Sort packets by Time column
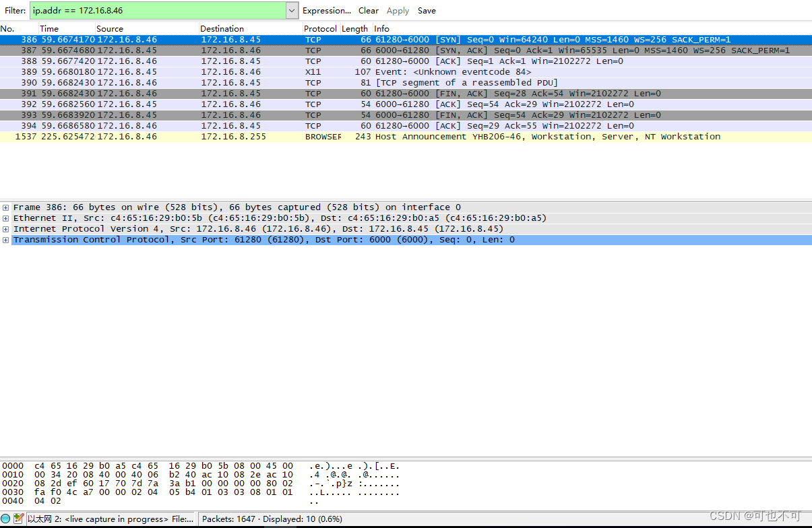 (x=67, y=29)
